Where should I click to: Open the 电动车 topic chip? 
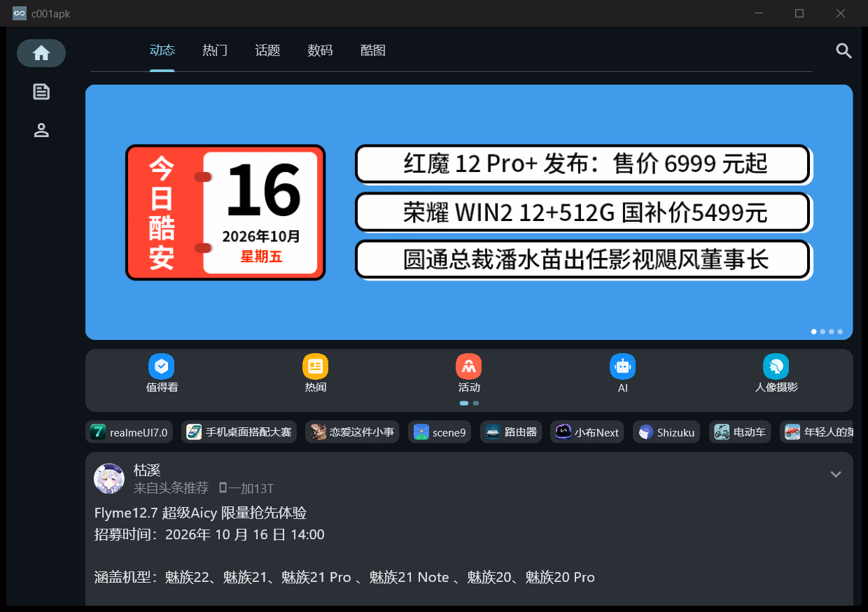740,432
